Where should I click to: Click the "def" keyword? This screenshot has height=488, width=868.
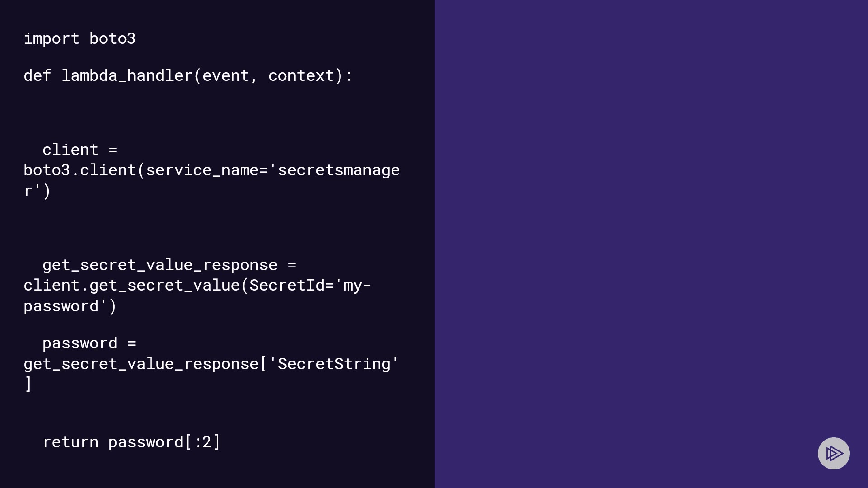click(38, 76)
